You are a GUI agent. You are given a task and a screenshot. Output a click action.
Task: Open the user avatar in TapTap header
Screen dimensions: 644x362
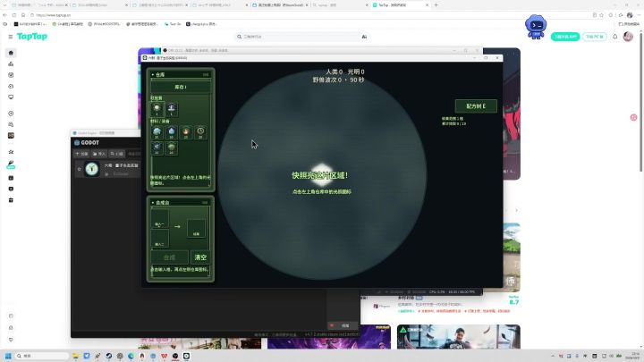coord(628,37)
